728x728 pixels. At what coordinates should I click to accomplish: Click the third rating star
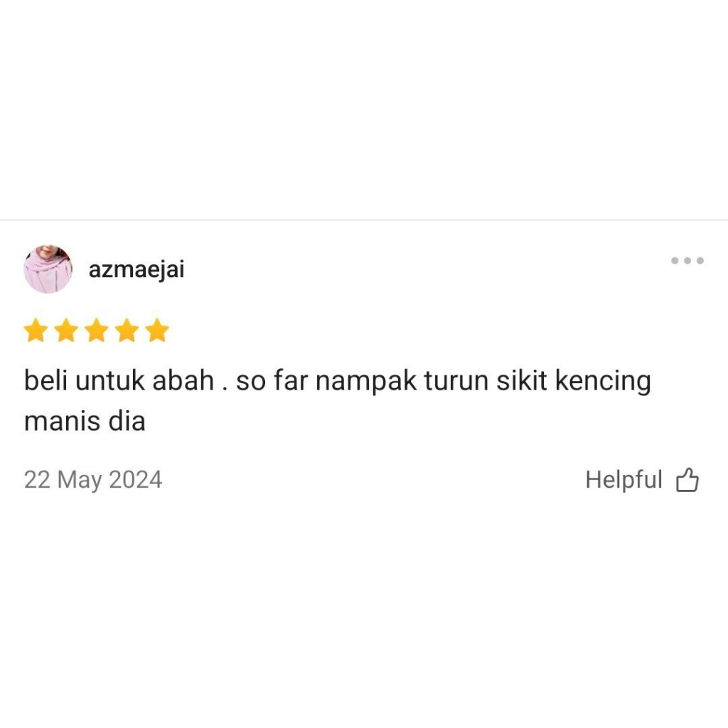click(x=97, y=330)
